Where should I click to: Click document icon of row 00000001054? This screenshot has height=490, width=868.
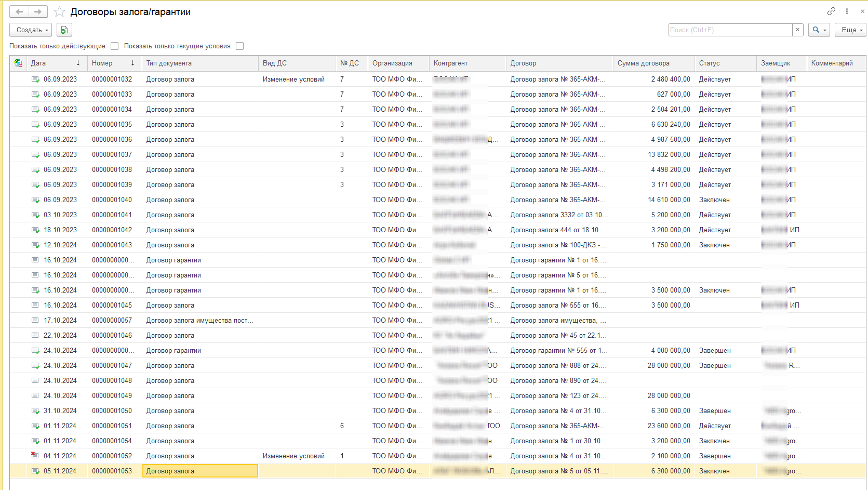pyautogui.click(x=35, y=441)
